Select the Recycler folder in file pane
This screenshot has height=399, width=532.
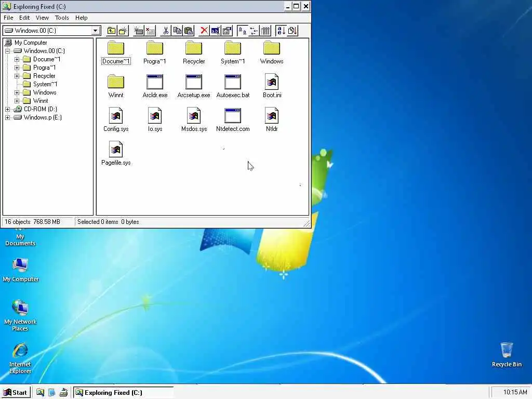(194, 48)
